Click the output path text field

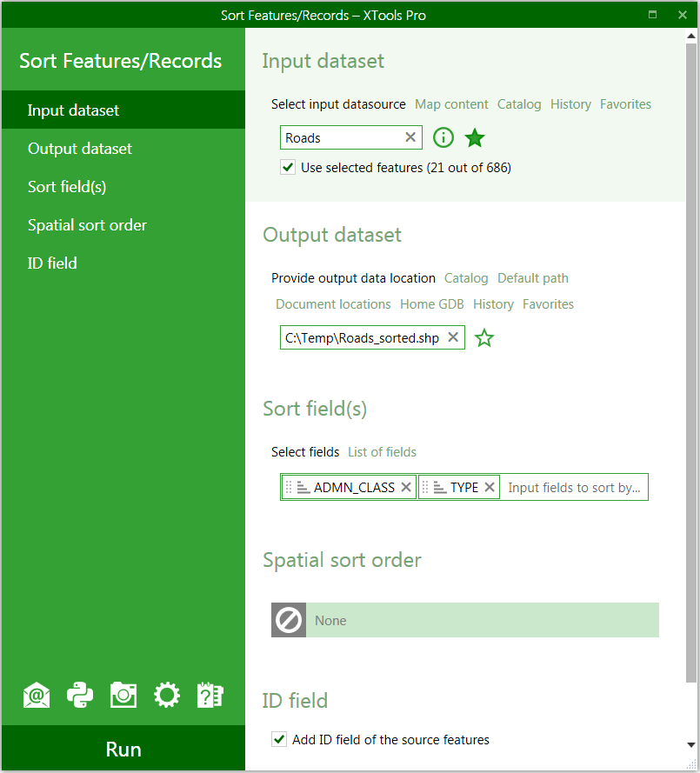372,337
